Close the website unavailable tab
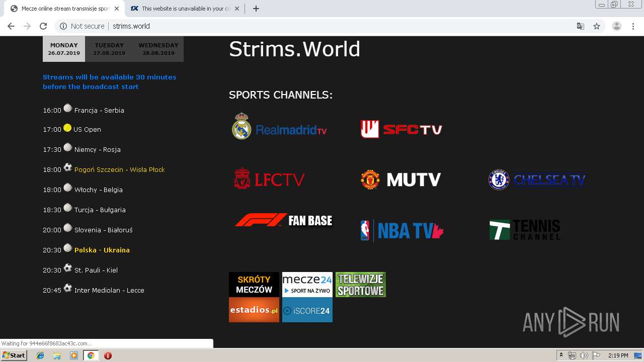This screenshot has width=644, height=362. (x=237, y=9)
